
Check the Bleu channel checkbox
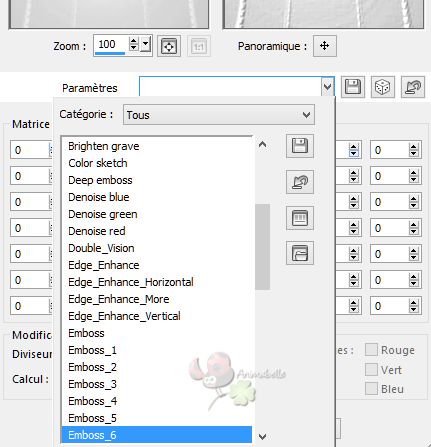pos(371,389)
